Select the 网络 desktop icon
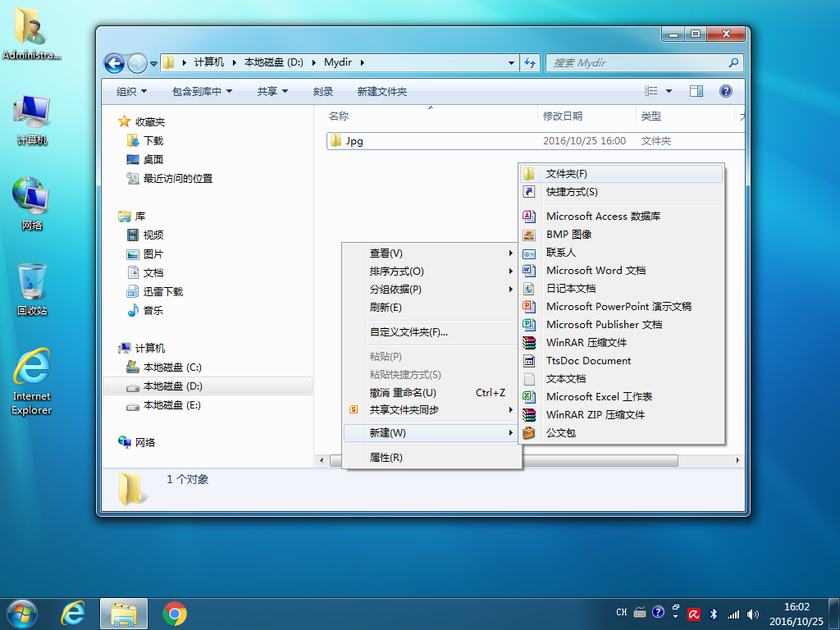 tap(32, 203)
